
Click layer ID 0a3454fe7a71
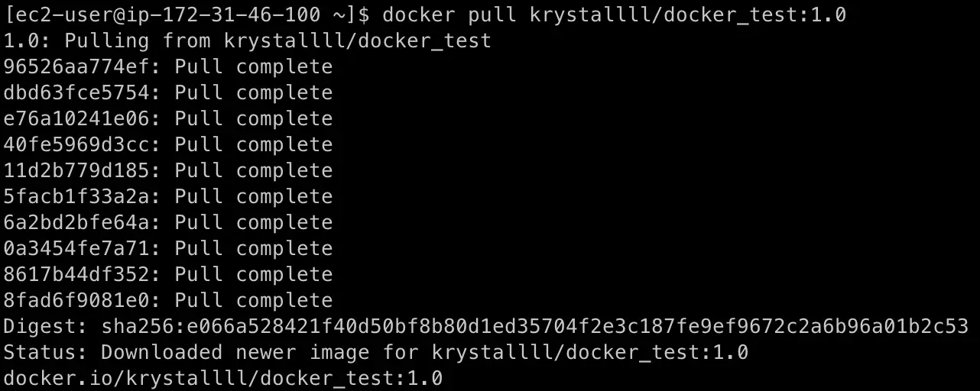click(x=76, y=248)
